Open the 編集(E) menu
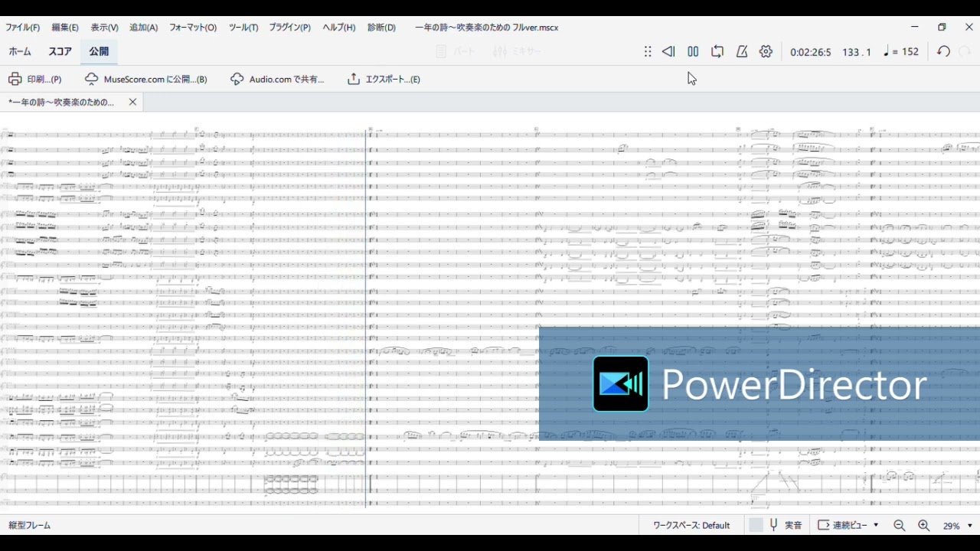This screenshot has height=551, width=980. [65, 28]
